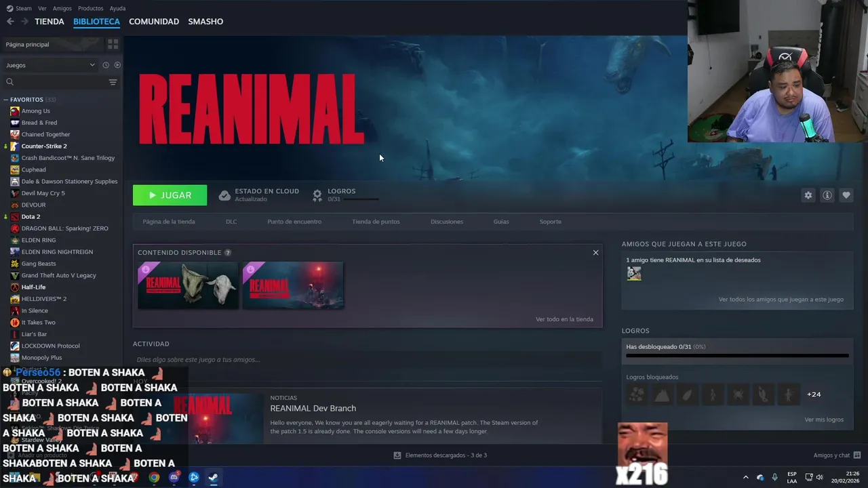Click the activity post input field

tap(368, 360)
